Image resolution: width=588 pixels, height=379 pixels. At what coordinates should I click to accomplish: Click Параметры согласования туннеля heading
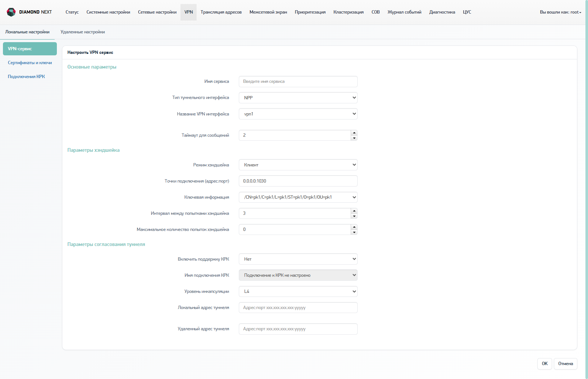[106, 244]
